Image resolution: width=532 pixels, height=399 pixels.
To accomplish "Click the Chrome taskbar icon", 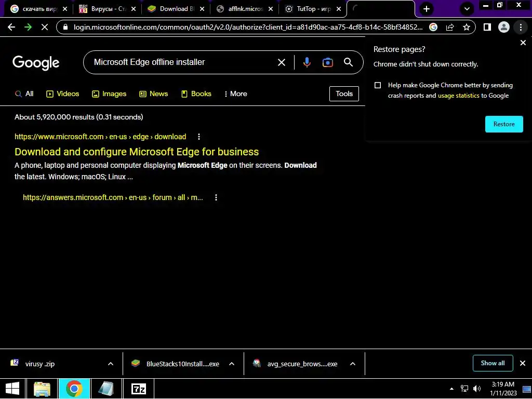I will pos(74,389).
